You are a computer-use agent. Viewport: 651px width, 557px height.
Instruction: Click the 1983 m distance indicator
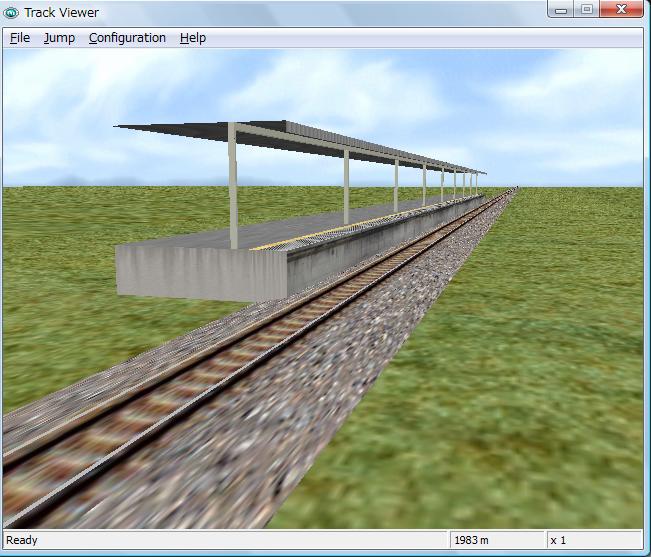tap(470, 541)
